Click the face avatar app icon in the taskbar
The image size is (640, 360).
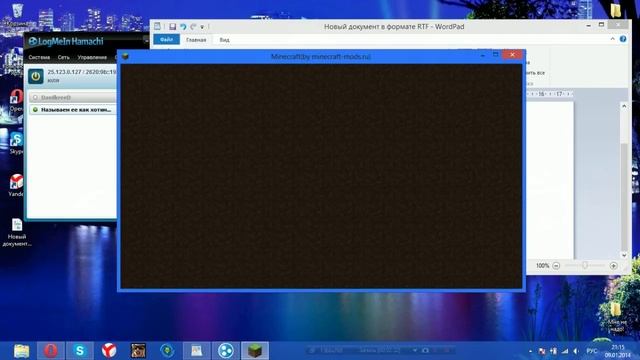point(138,351)
